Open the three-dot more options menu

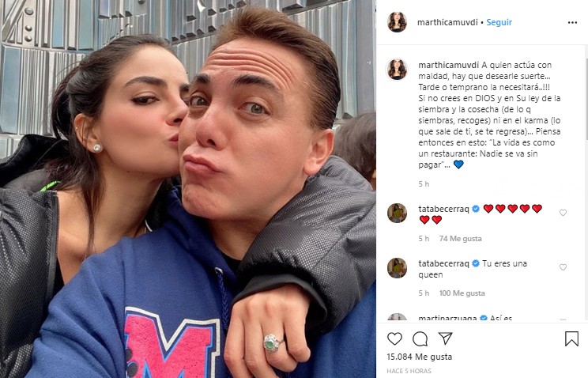coord(572,22)
